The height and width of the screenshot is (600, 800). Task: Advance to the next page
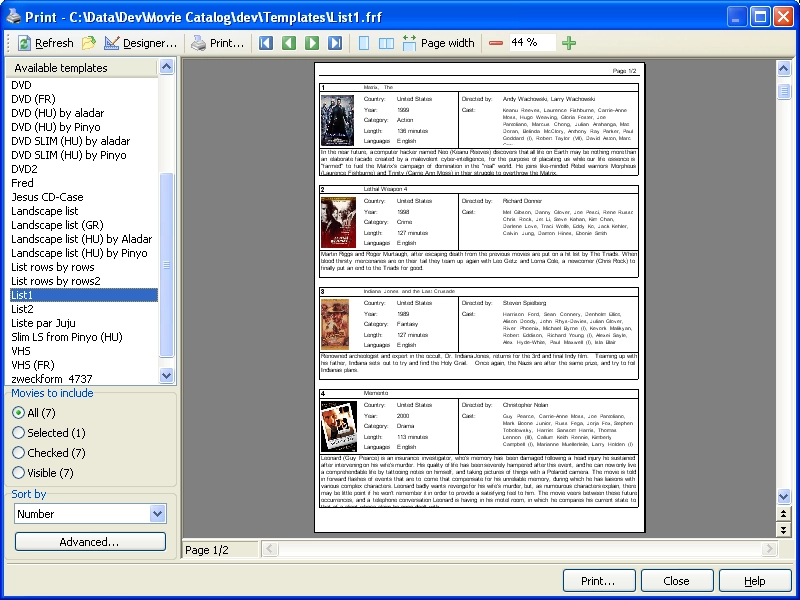pyautogui.click(x=312, y=43)
